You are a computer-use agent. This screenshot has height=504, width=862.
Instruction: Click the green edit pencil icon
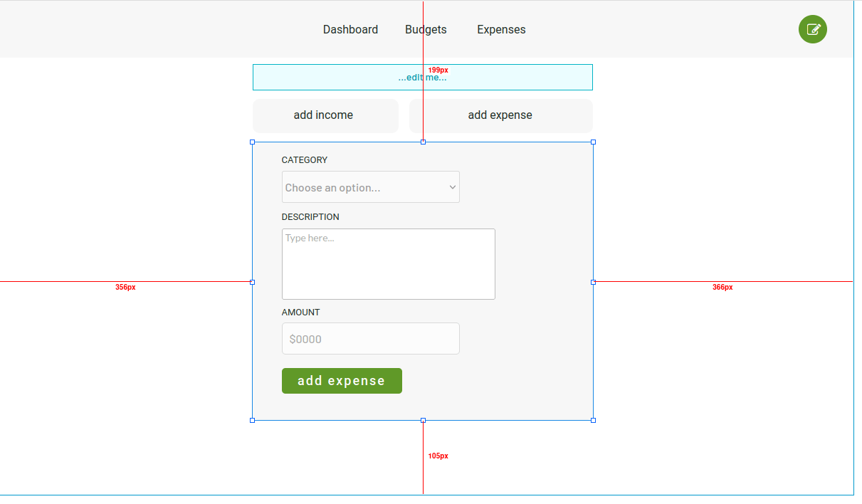[812, 29]
